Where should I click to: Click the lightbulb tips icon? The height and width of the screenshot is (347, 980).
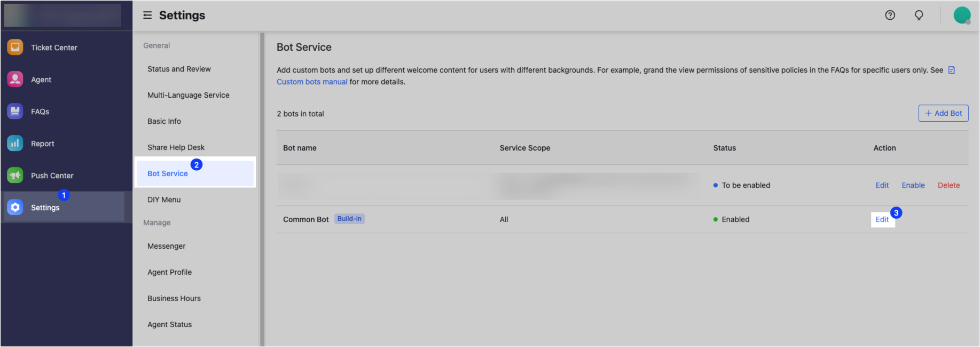[x=919, y=15]
